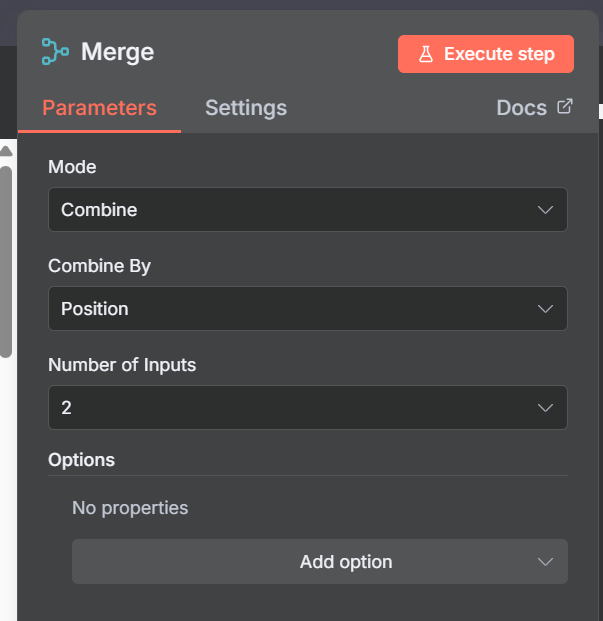The width and height of the screenshot is (603, 621).
Task: Click the Combine By dropdown chevron
Action: coord(545,309)
